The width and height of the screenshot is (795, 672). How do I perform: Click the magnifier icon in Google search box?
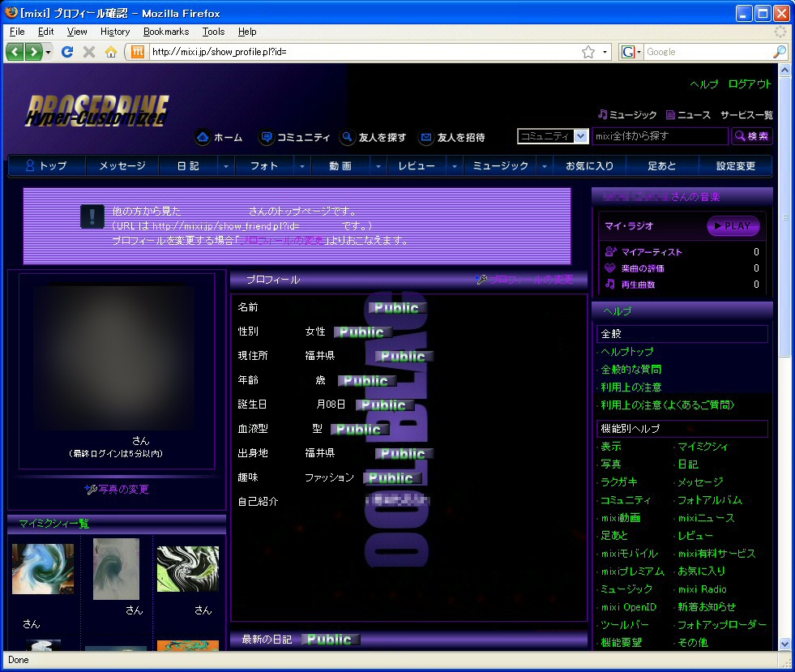[780, 52]
